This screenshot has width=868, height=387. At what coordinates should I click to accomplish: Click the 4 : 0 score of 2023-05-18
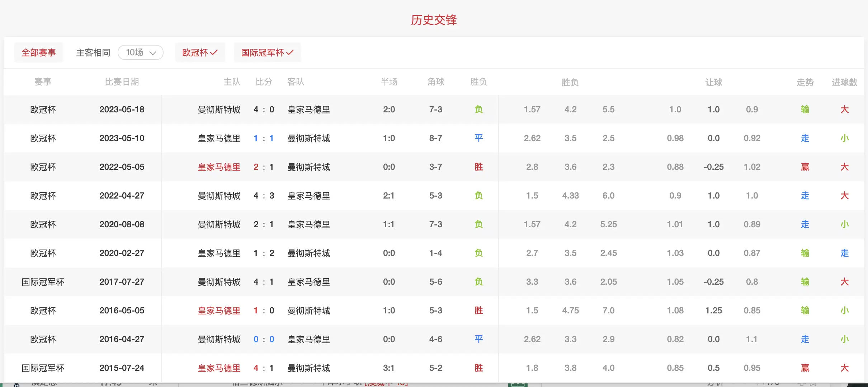pyautogui.click(x=264, y=109)
